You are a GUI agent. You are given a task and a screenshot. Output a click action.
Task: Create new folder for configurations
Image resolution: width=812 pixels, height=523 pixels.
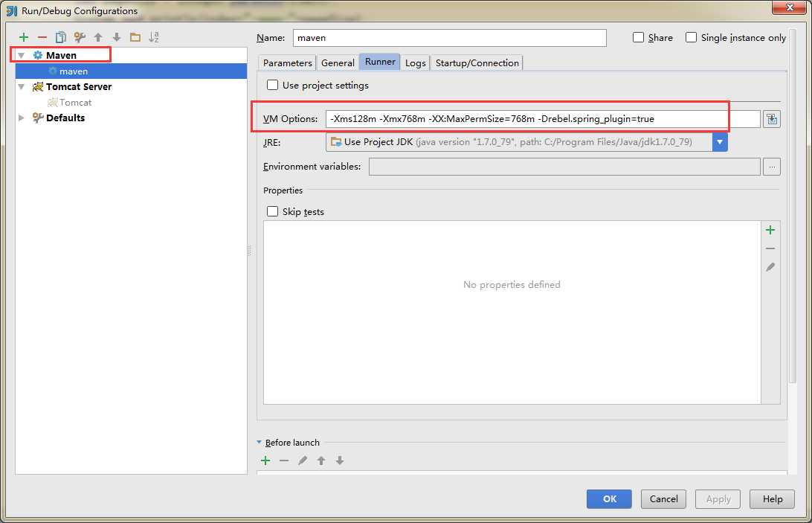(x=135, y=37)
